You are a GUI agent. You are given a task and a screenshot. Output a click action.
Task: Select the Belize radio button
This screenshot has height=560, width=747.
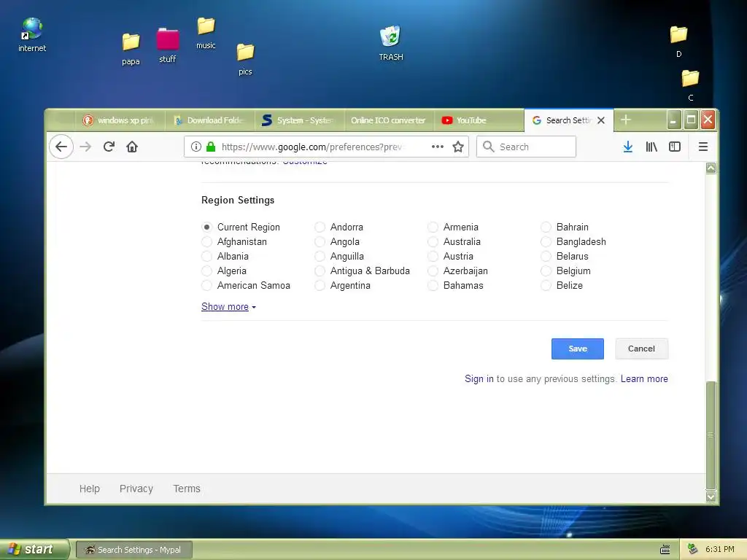click(546, 285)
